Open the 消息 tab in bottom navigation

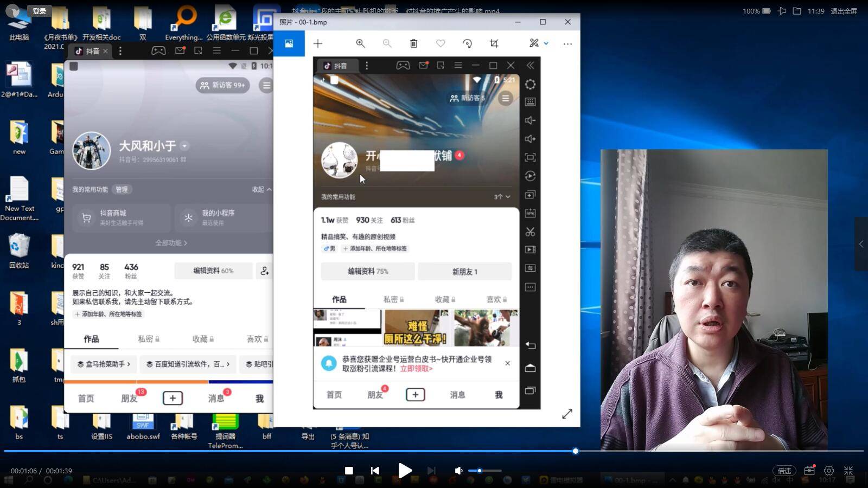[216, 399]
